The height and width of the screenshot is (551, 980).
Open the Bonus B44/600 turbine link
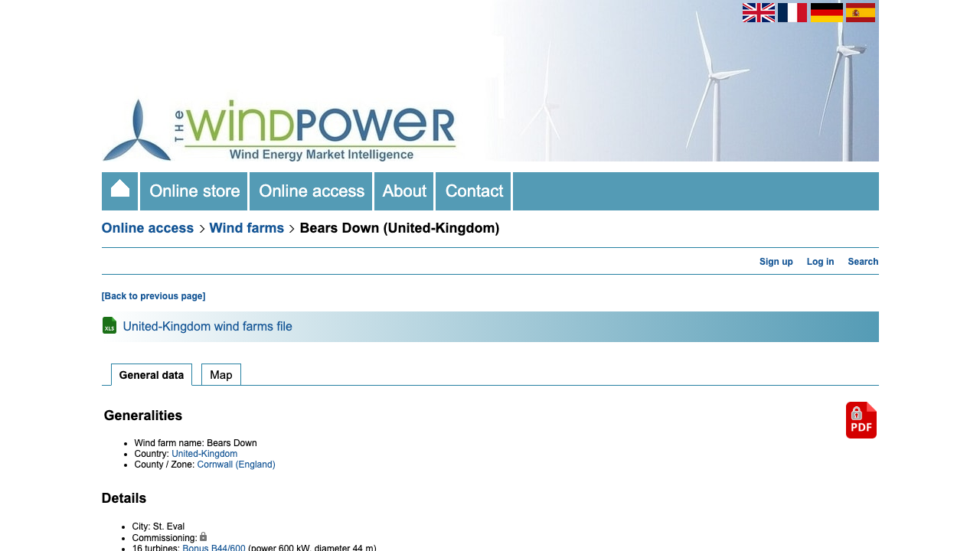click(x=213, y=547)
